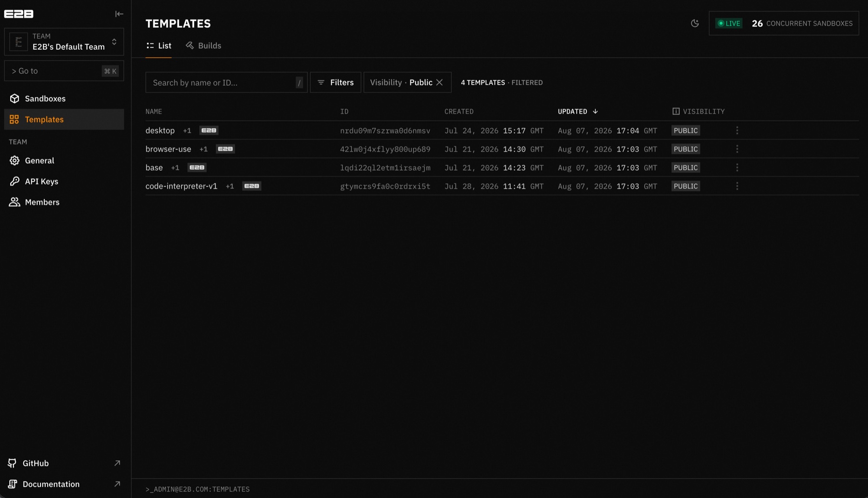Sort by the CREATED column header

(459, 111)
